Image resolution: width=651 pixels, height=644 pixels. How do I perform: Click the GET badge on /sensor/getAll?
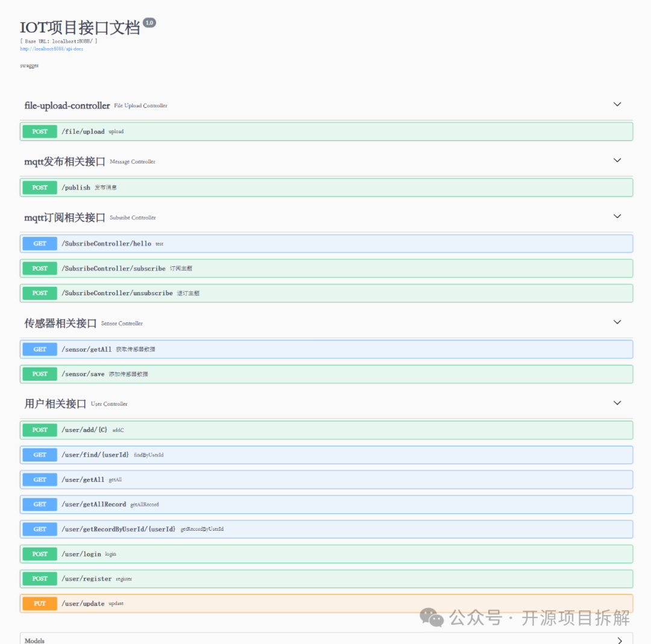[x=39, y=349]
